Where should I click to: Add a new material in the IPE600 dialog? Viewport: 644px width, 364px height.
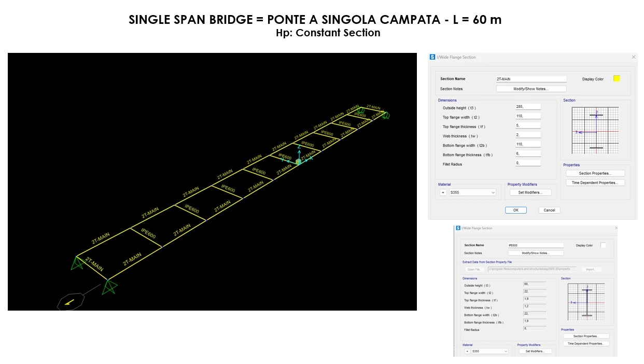pyautogui.click(x=467, y=351)
